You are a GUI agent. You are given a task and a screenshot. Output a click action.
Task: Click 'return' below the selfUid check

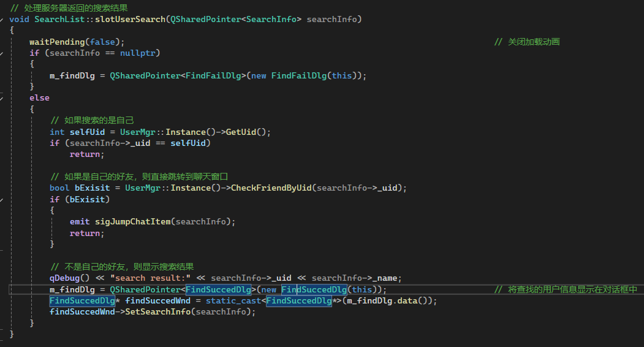click(85, 154)
